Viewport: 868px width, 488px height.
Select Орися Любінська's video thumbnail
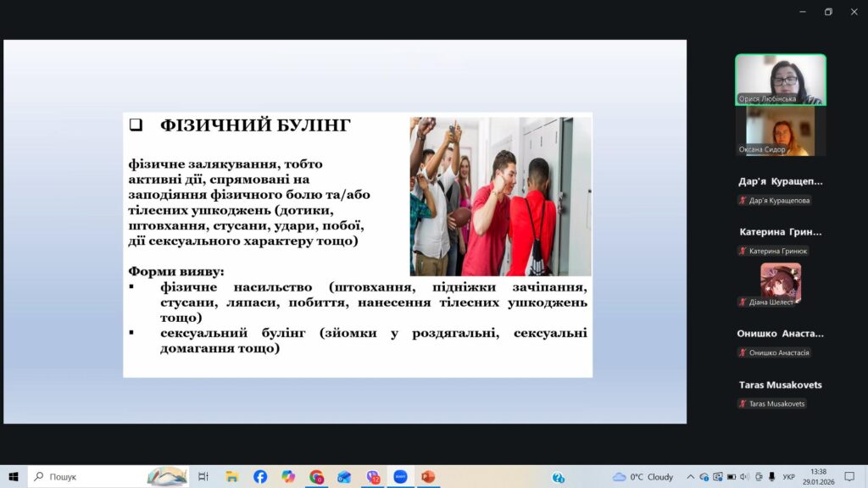(x=780, y=79)
